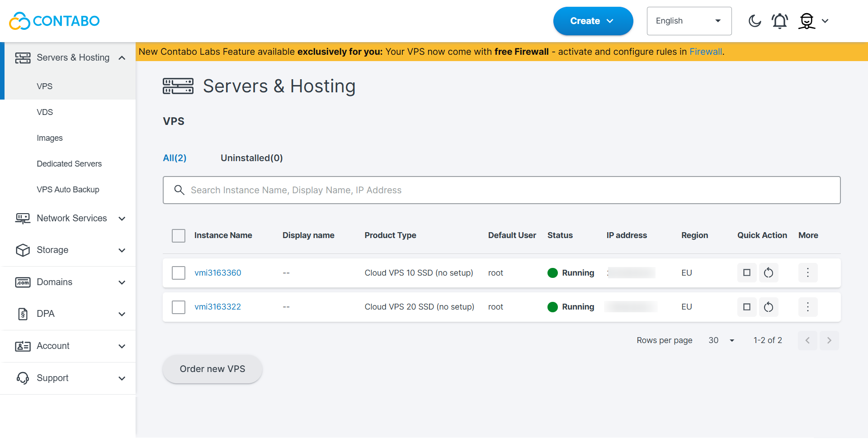
Task: Click the Contabo logo
Action: (x=54, y=21)
